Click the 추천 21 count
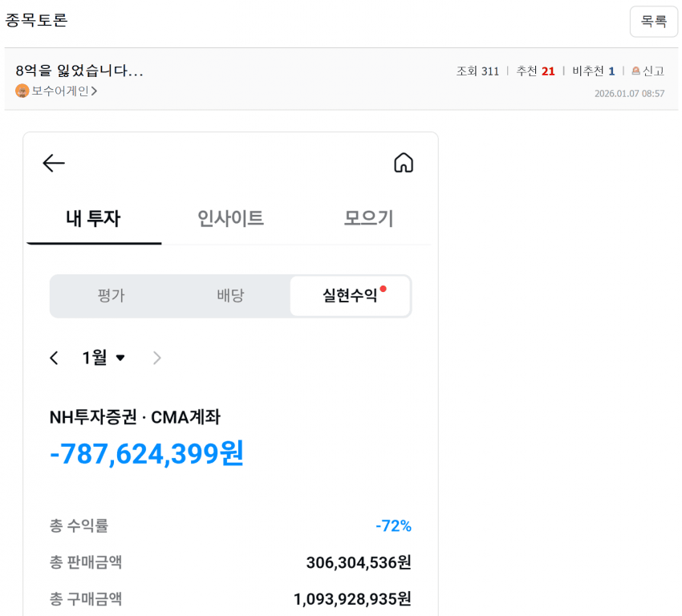Image resolution: width=682 pixels, height=616 pixels. (535, 71)
